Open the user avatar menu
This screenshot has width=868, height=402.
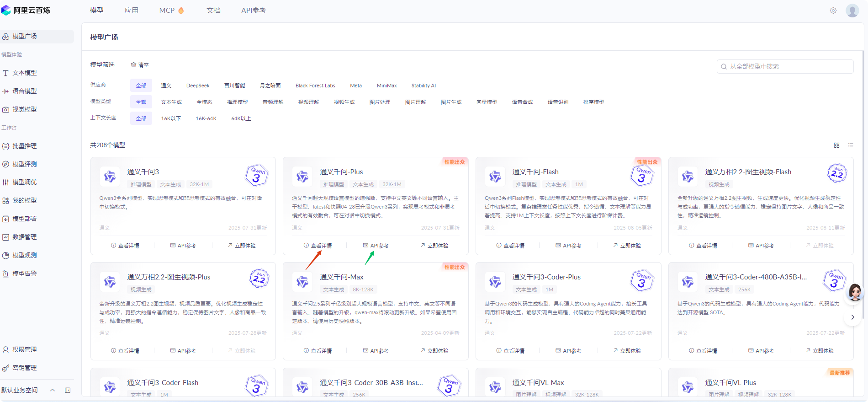[852, 10]
